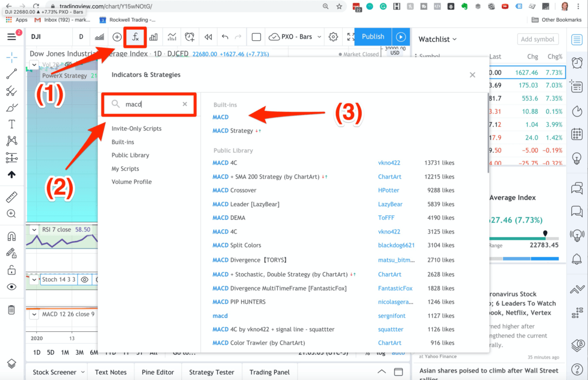Open the D timeframe interval selector
The width and height of the screenshot is (588, 380).
coord(81,37)
